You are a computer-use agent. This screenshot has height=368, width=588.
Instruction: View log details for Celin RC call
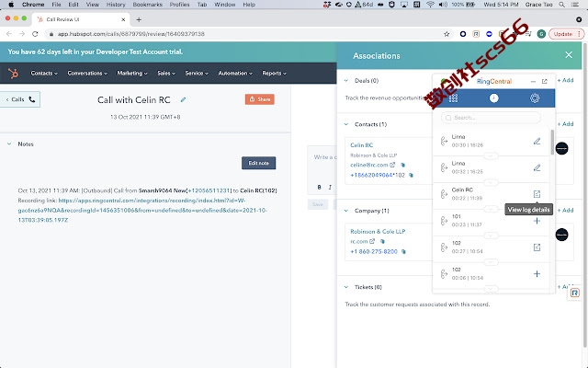[537, 194]
